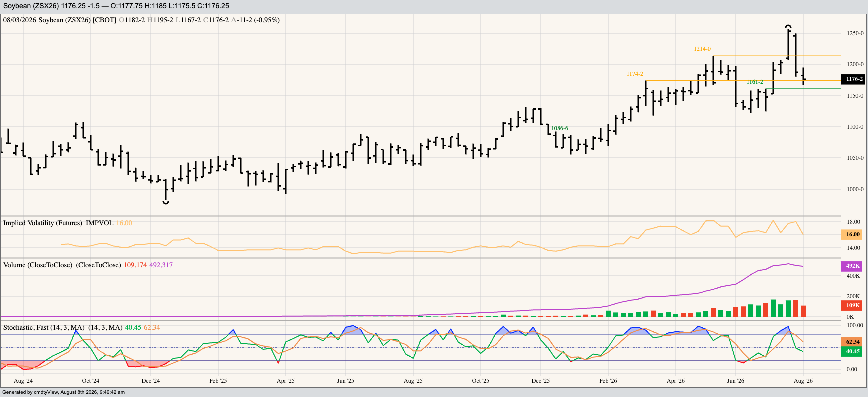This screenshot has height=397, width=868.
Task: Click the 1050-0 price axis label
Action: click(x=855, y=158)
